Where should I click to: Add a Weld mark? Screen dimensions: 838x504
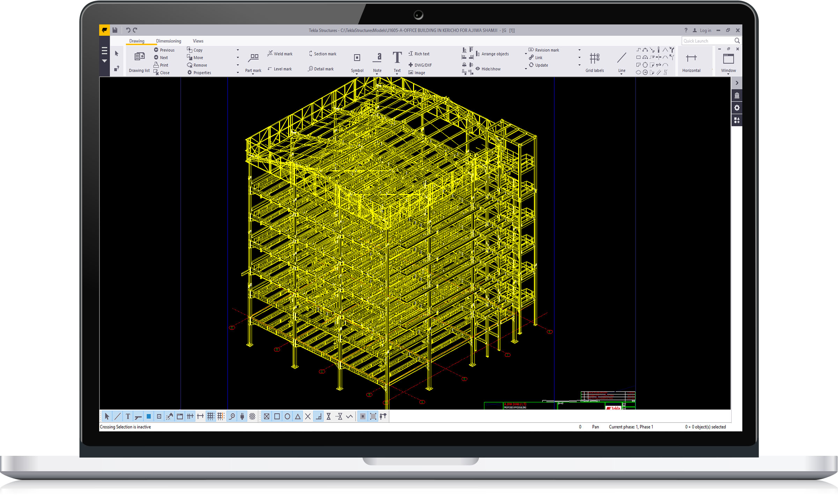point(280,54)
